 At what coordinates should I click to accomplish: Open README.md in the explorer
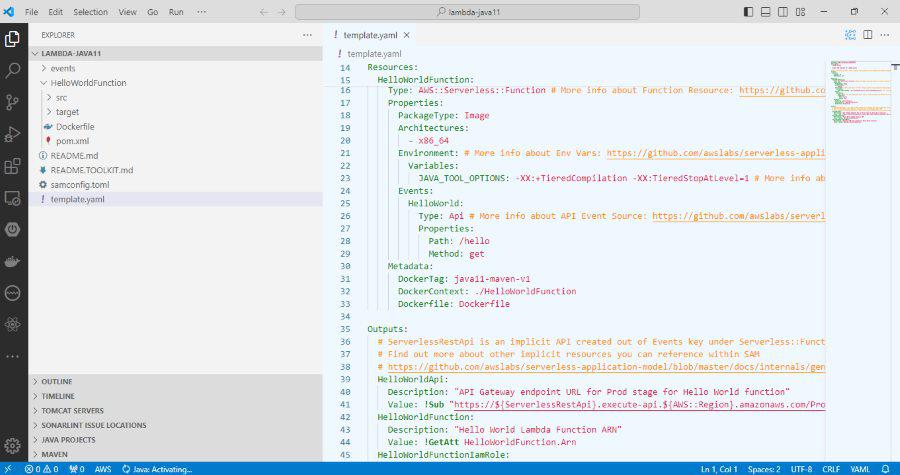click(x=74, y=155)
